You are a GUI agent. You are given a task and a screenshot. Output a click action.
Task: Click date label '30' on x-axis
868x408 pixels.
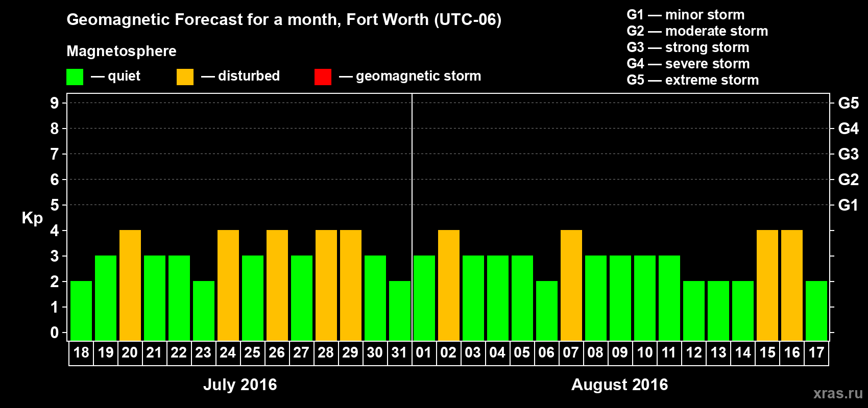coord(375,353)
